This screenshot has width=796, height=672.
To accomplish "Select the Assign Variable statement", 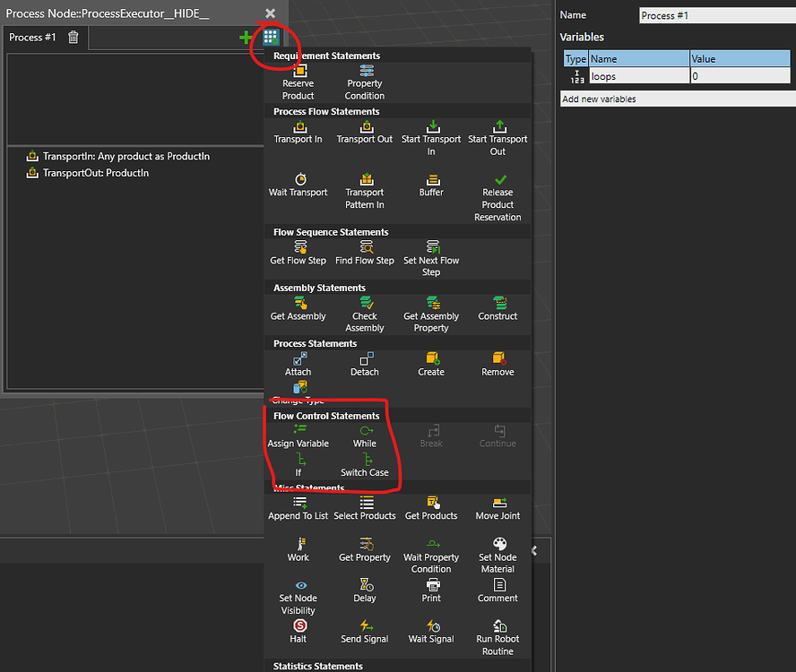I will [298, 437].
